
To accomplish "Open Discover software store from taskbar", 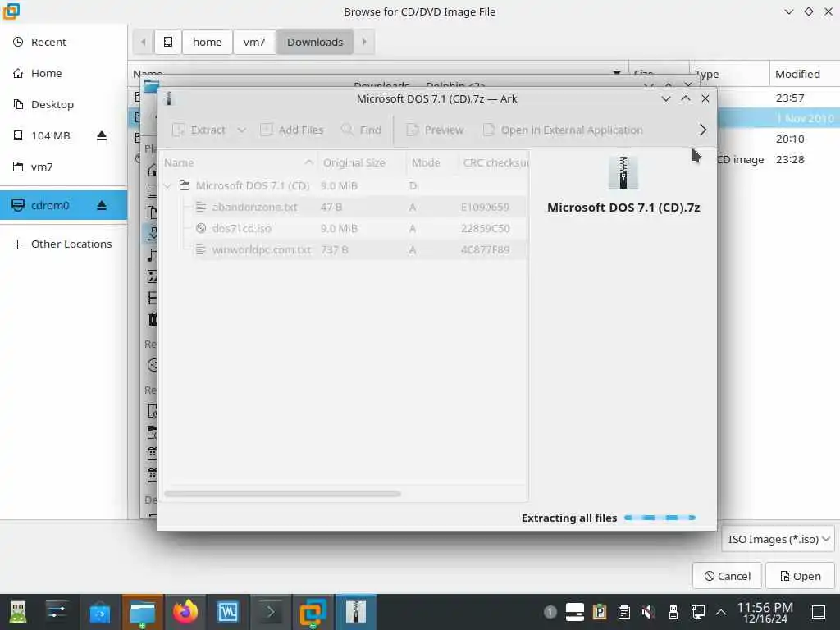I will [x=99, y=612].
